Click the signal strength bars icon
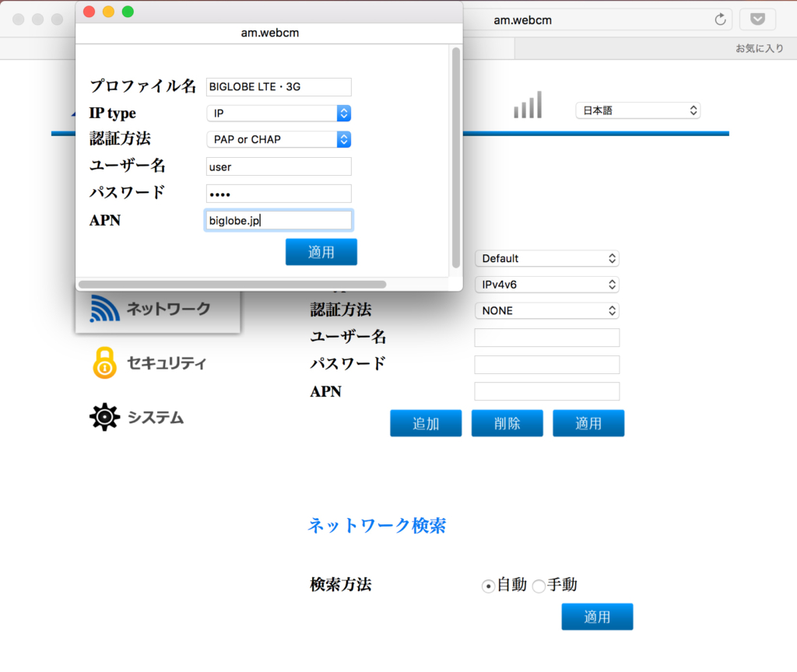 528,105
